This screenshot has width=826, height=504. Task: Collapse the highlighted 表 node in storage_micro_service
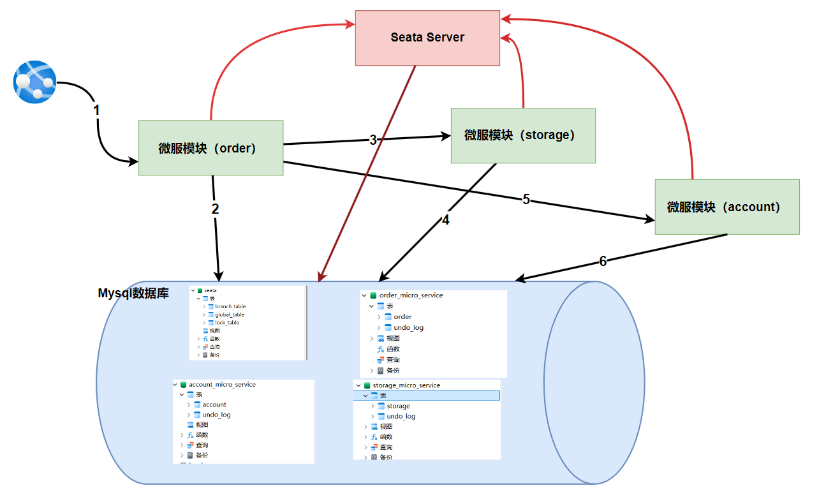[365, 396]
